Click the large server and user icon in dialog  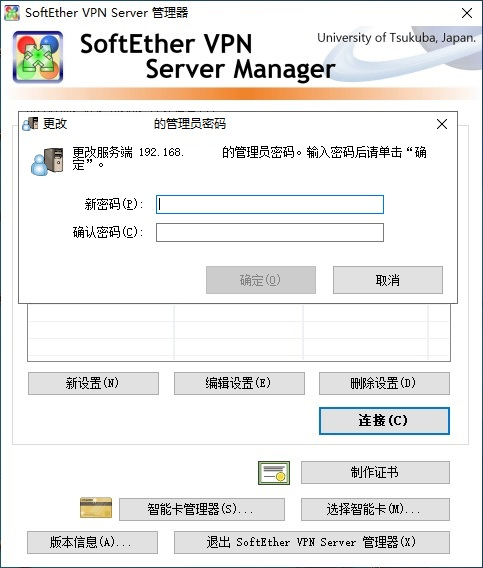coord(47,162)
